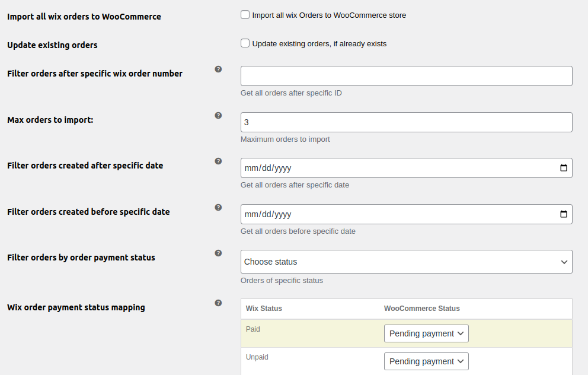Focus the Max orders to import field

coord(406,122)
